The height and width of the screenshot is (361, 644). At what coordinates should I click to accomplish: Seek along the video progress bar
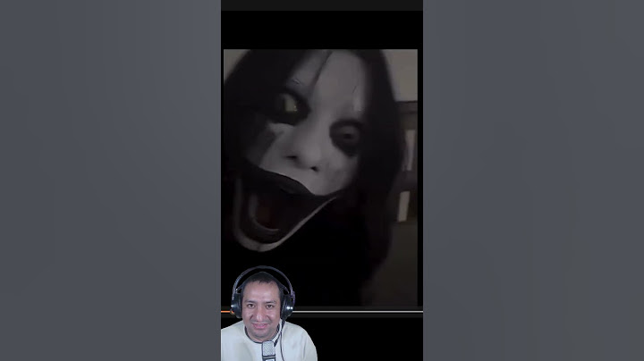[322, 312]
